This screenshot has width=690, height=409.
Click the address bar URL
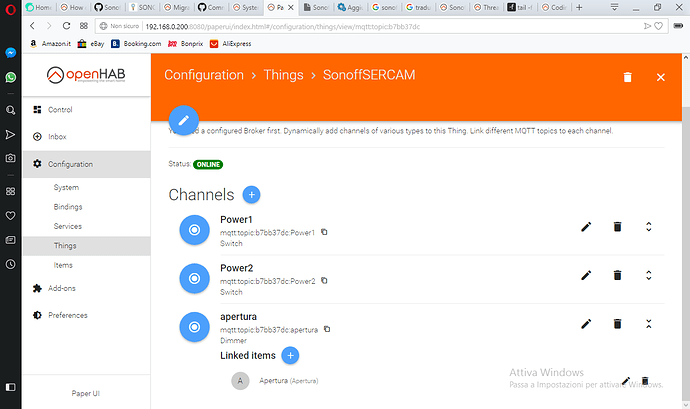[x=283, y=26]
